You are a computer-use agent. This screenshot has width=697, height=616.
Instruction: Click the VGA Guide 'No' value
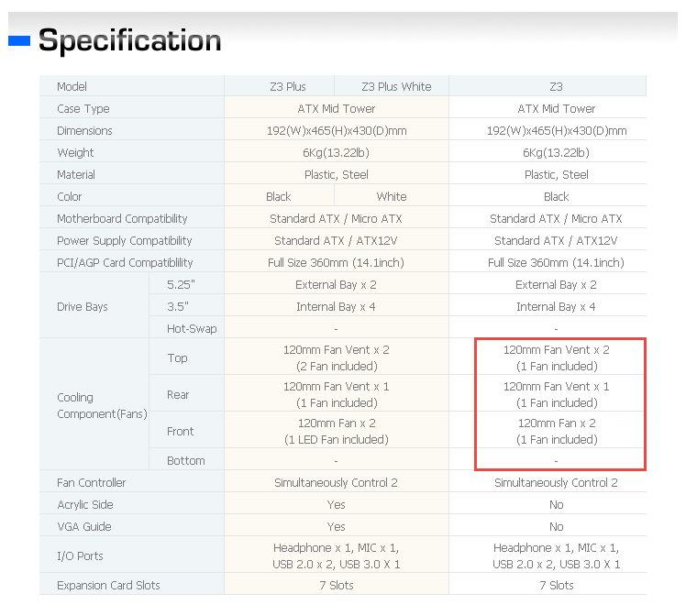click(556, 526)
